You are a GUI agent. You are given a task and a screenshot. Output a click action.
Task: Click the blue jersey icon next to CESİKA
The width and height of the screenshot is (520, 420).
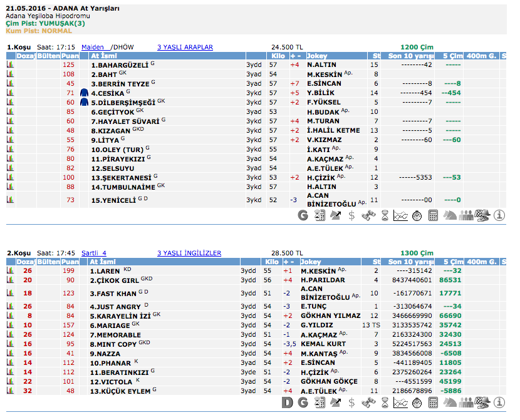point(84,93)
